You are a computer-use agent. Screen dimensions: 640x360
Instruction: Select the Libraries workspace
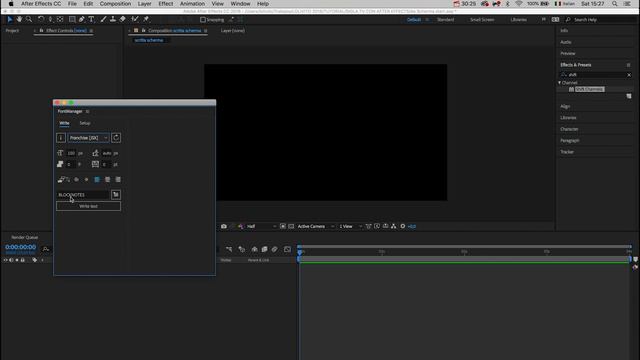pyautogui.click(x=518, y=20)
